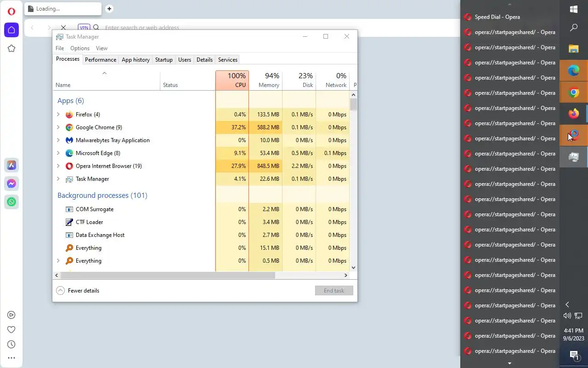The width and height of the screenshot is (588, 368).
Task: Open the Options menu in Task Manager
Action: pyautogui.click(x=80, y=48)
